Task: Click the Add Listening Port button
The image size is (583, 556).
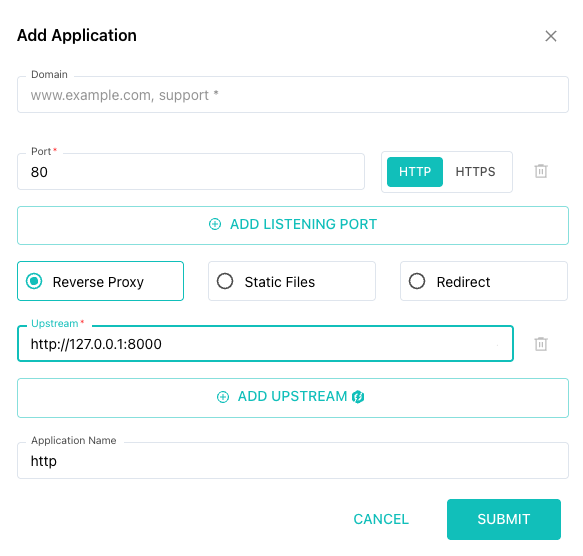Action: click(x=293, y=225)
